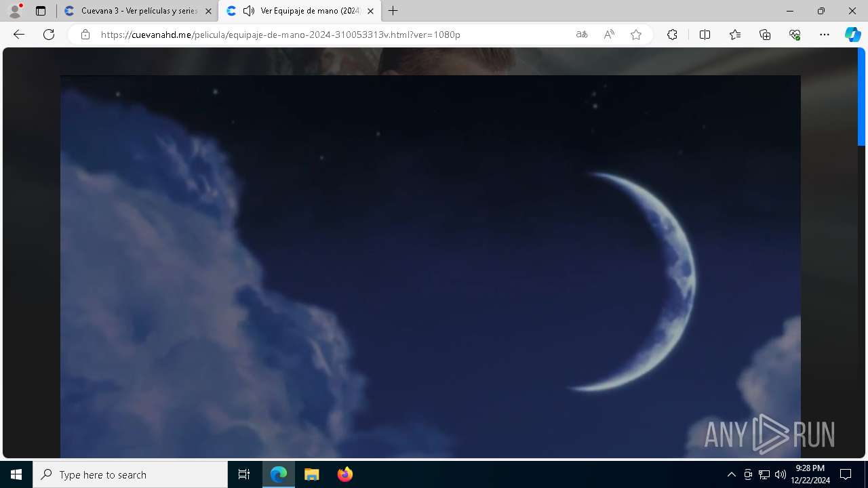This screenshot has height=488, width=868.
Task: Open the Favorites list icon
Action: [735, 35]
